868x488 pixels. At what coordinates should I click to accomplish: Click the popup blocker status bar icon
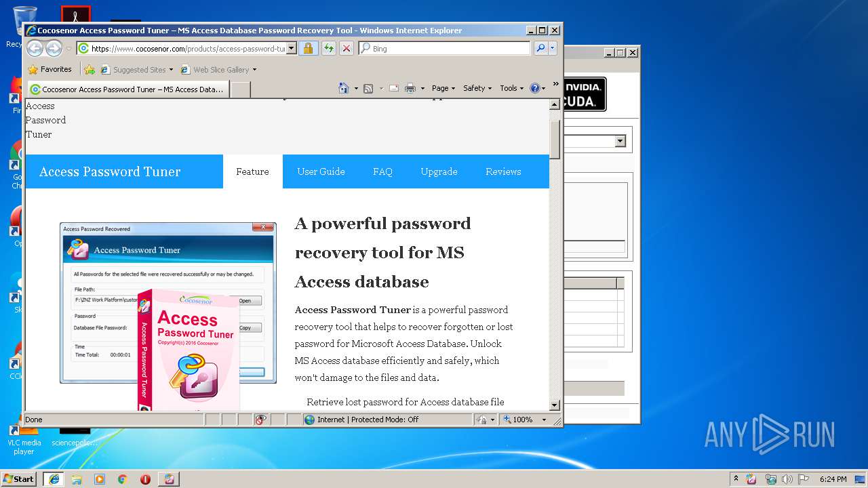[261, 420]
